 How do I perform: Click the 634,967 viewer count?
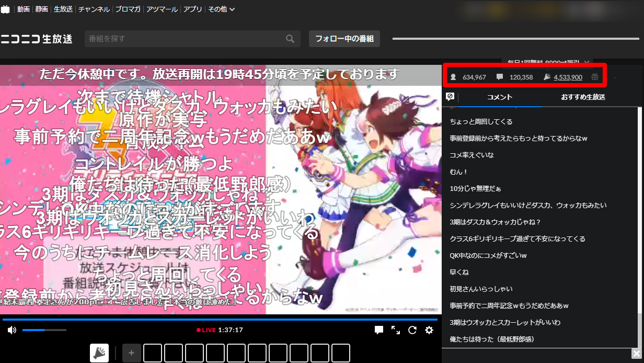click(474, 77)
